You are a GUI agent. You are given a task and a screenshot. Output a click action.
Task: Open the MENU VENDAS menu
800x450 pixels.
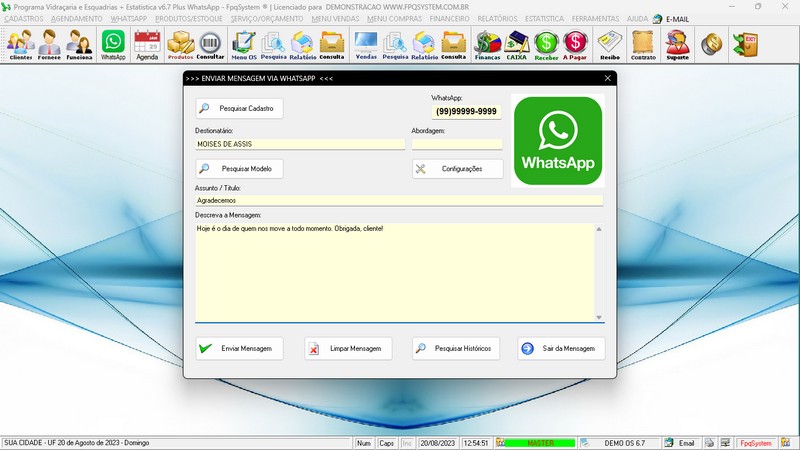tap(335, 19)
